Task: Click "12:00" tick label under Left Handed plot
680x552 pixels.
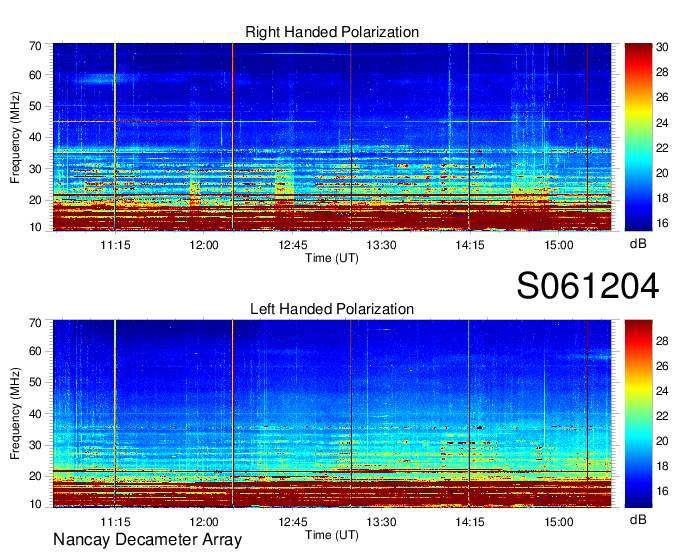Action: (204, 522)
